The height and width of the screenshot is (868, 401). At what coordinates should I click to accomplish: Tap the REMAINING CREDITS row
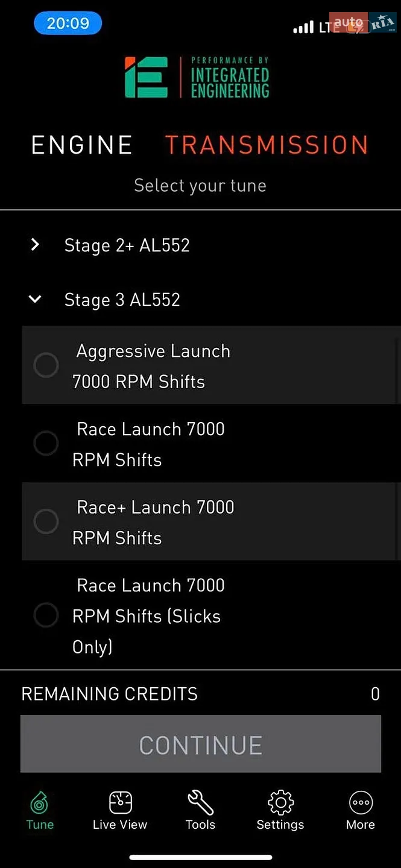coord(201,694)
